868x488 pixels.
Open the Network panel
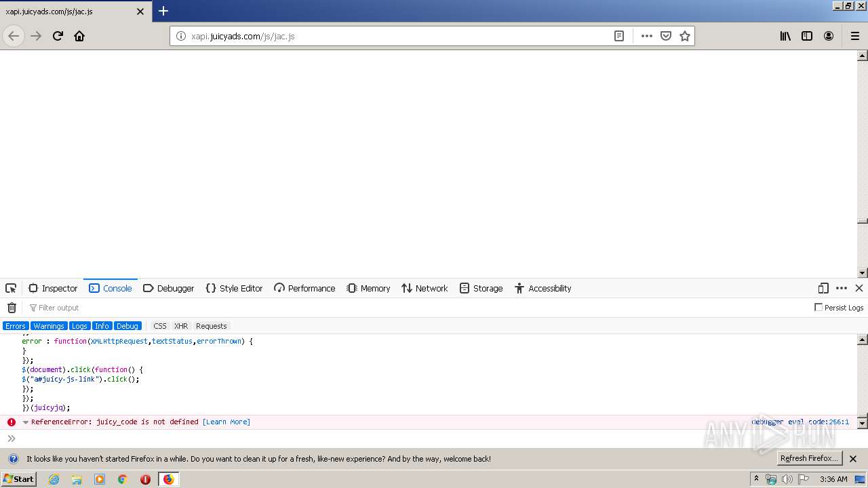(425, 288)
